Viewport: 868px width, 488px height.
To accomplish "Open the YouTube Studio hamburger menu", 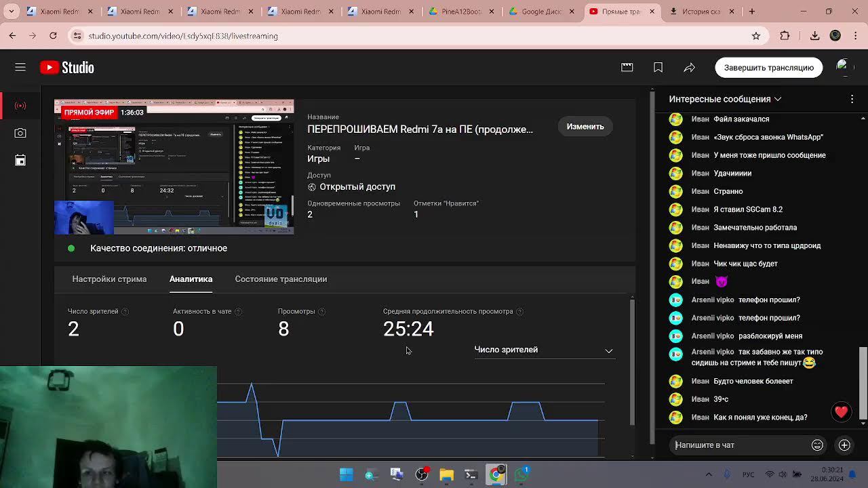I will [20, 67].
